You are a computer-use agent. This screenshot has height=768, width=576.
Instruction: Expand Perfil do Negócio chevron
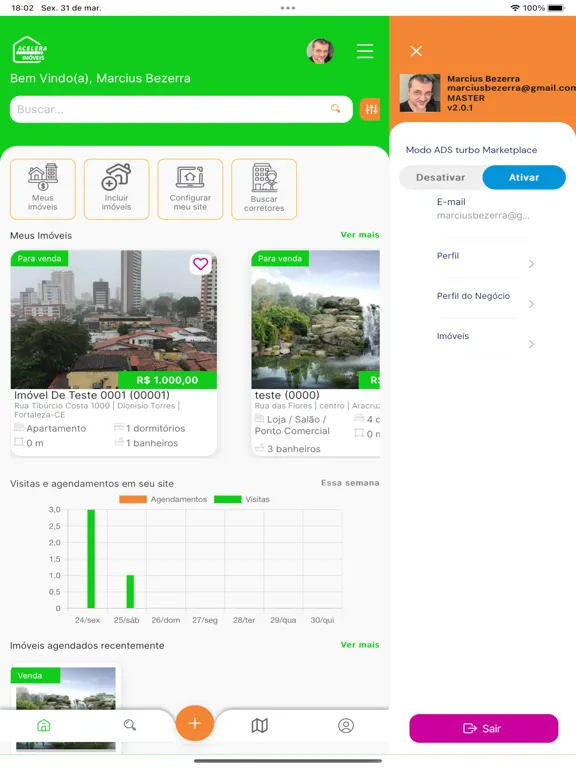tap(531, 304)
